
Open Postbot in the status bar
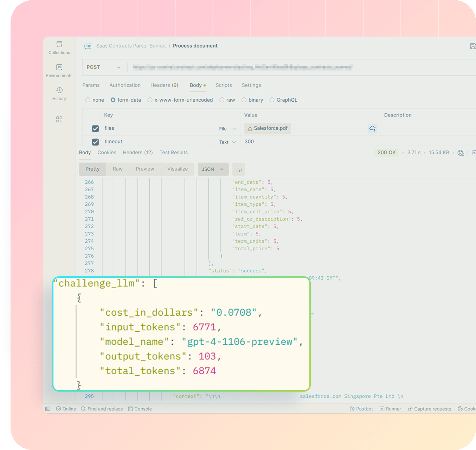coord(361,409)
